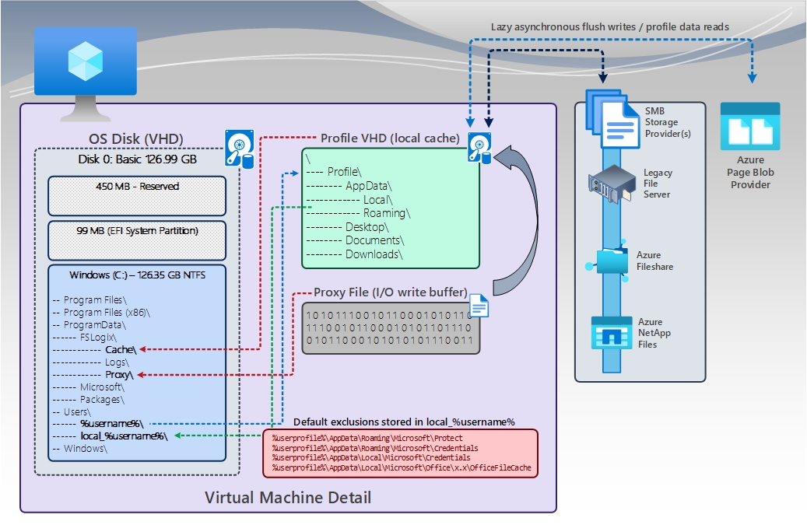Click the OS Disk hard drive icon
807x532 pixels.
(240, 149)
